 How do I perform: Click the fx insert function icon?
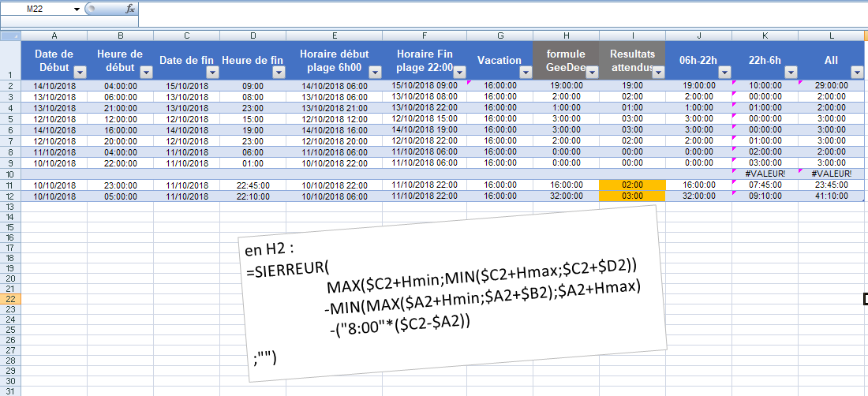(x=130, y=9)
